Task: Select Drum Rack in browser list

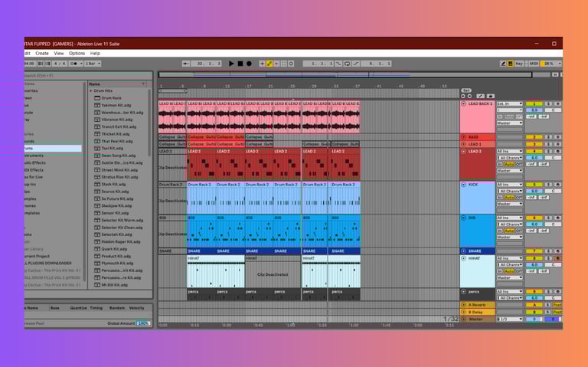Action: pos(111,98)
